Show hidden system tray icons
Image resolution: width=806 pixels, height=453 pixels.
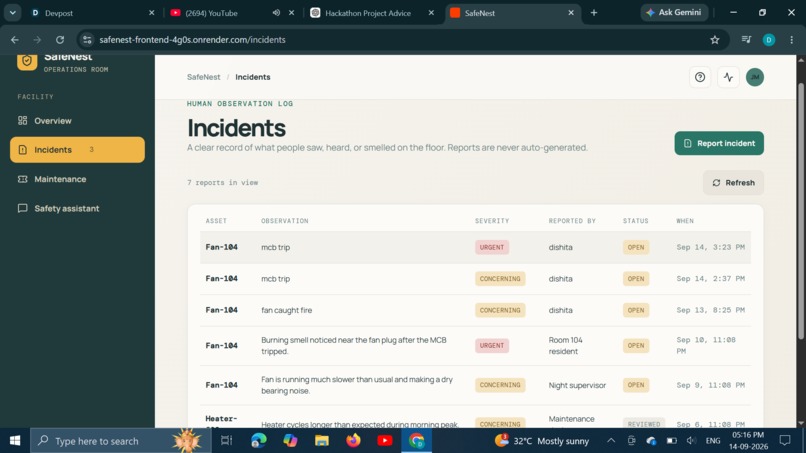pyautogui.click(x=611, y=441)
